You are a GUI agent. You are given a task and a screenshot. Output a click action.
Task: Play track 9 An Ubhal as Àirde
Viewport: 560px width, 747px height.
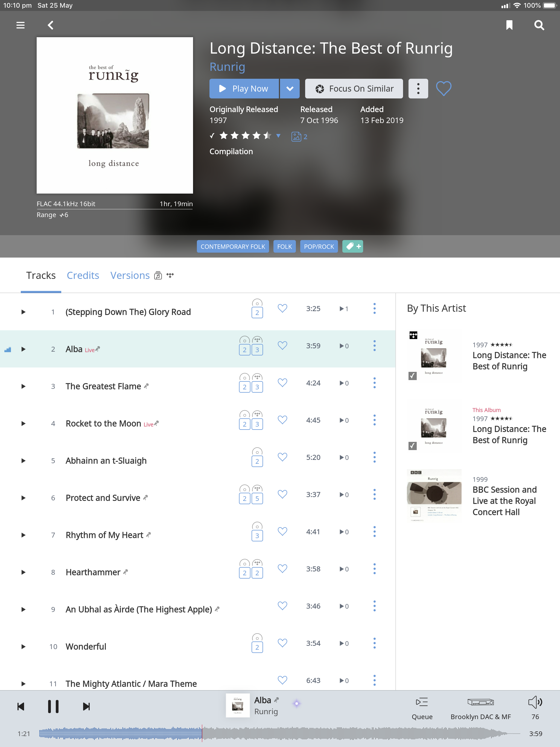[x=23, y=609]
